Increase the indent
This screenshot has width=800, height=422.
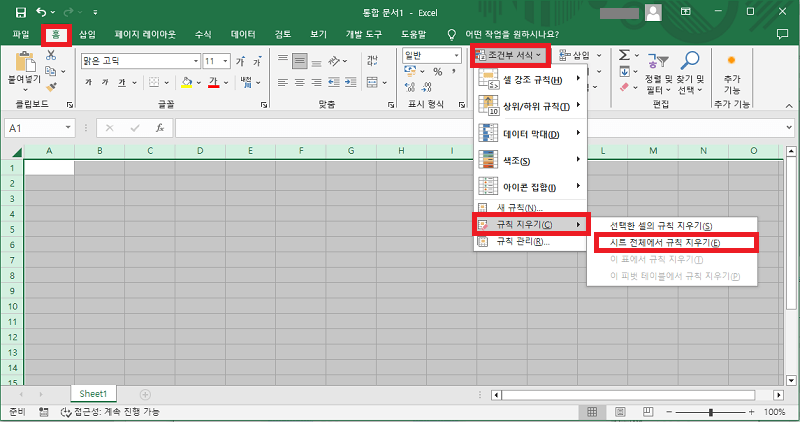[x=351, y=82]
